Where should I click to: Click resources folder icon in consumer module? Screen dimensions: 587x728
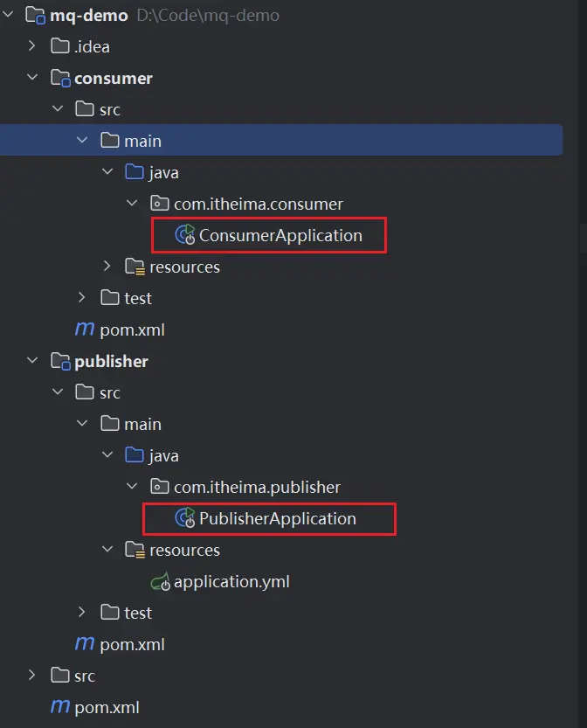pyautogui.click(x=135, y=267)
